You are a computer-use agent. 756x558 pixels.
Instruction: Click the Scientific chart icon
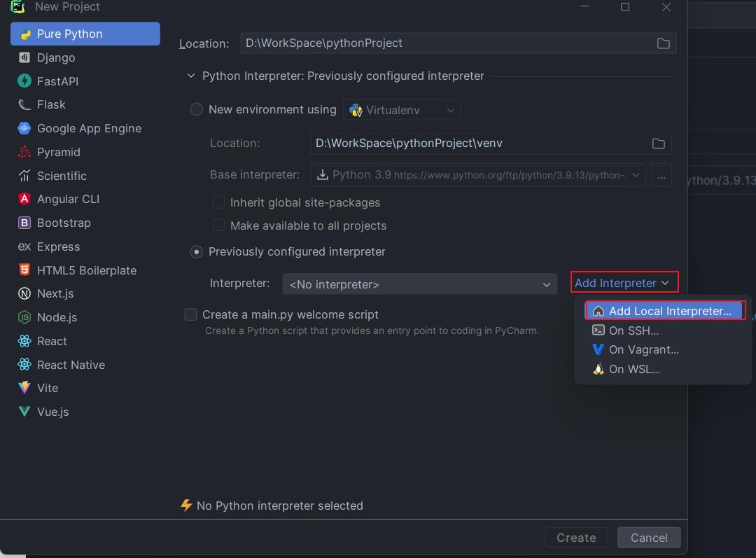coord(24,176)
